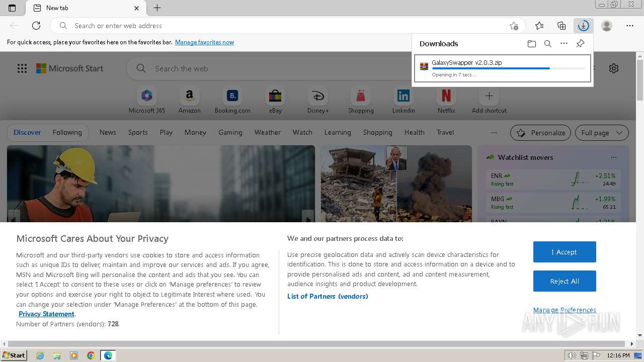Open the Favorites list icon

[x=539, y=26]
